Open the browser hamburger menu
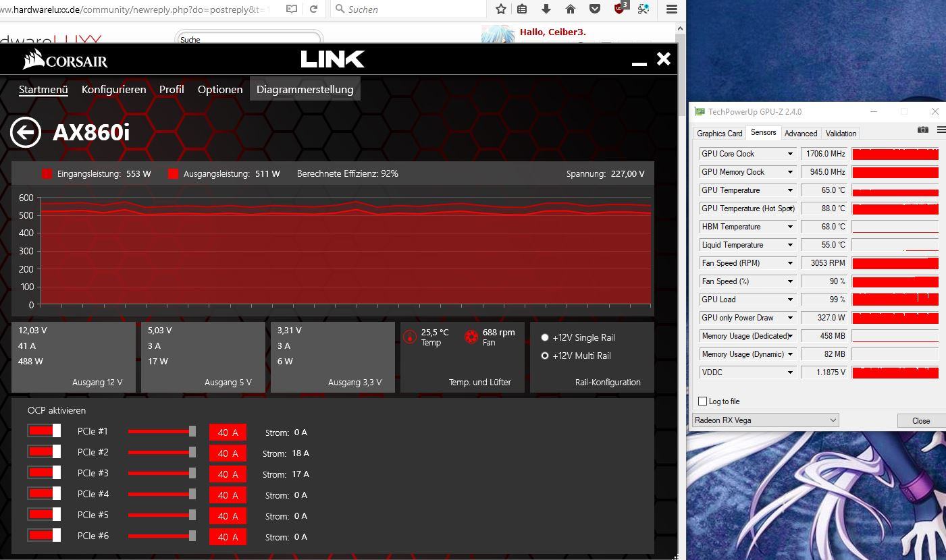The image size is (946, 560). point(671,9)
